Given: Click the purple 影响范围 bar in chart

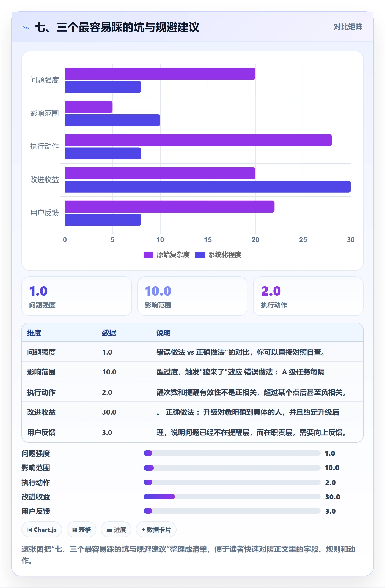Looking at the screenshot, I should (89, 107).
